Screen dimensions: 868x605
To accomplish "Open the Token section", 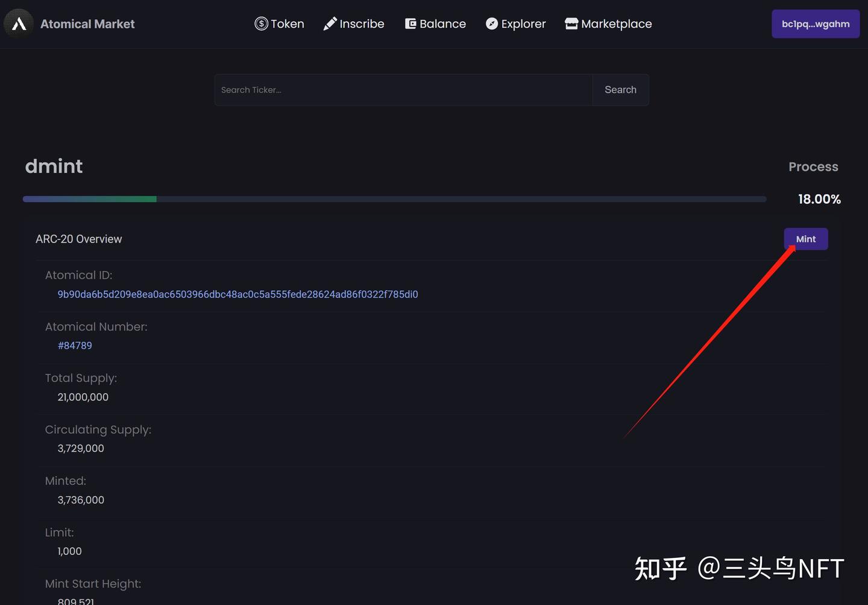I will click(287, 24).
